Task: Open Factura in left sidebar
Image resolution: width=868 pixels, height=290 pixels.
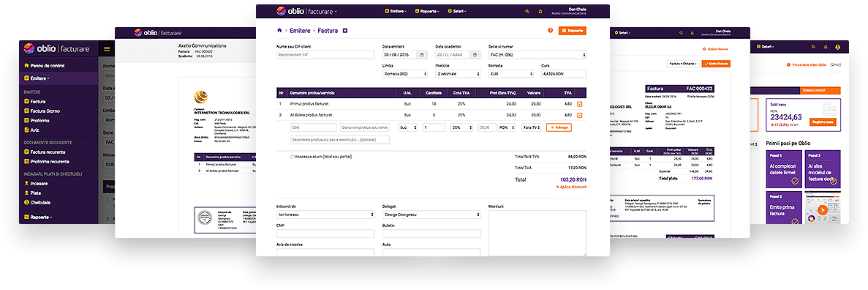Action: (35, 102)
